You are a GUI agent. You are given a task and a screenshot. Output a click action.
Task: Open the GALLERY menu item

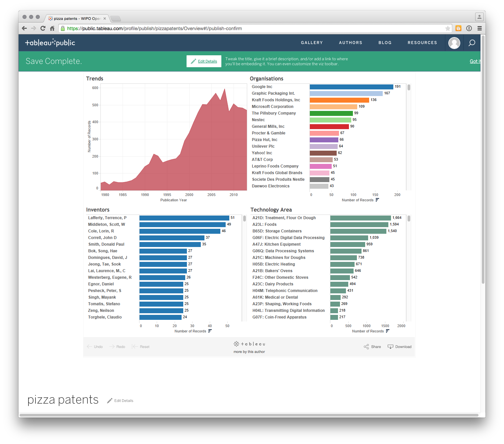(312, 43)
